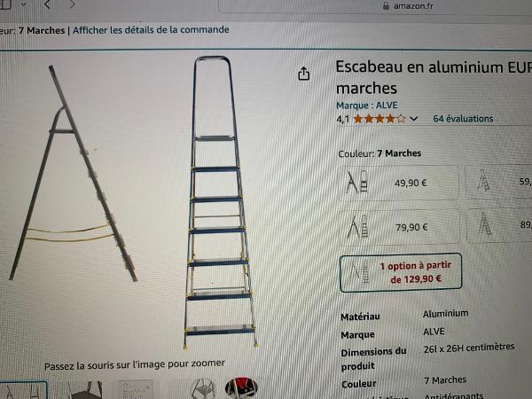
Task: Select the 59 € ladder variant
Action: point(498,182)
